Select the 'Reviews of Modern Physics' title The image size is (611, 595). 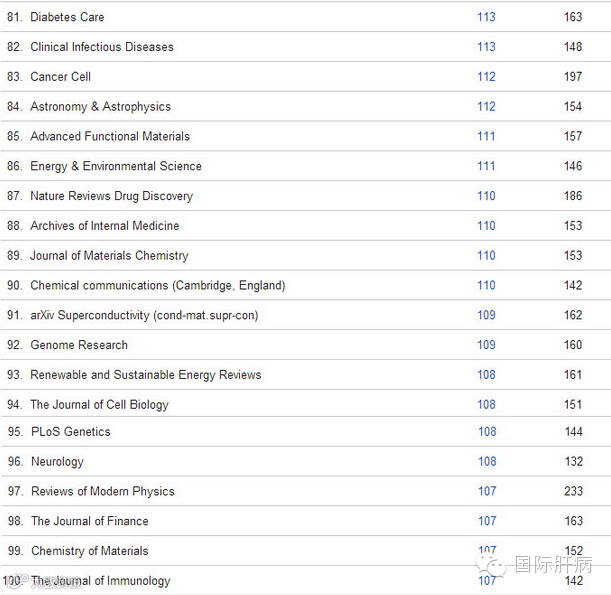(102, 491)
